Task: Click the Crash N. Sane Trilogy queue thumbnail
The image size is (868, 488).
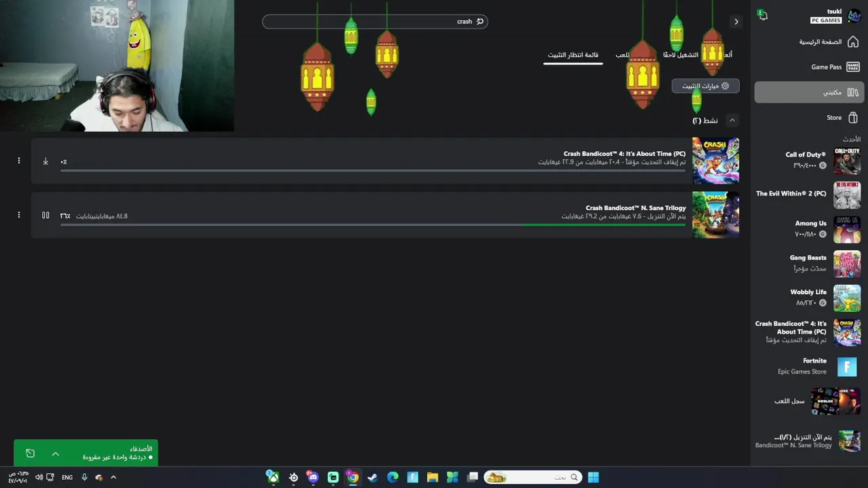Action: (x=715, y=215)
